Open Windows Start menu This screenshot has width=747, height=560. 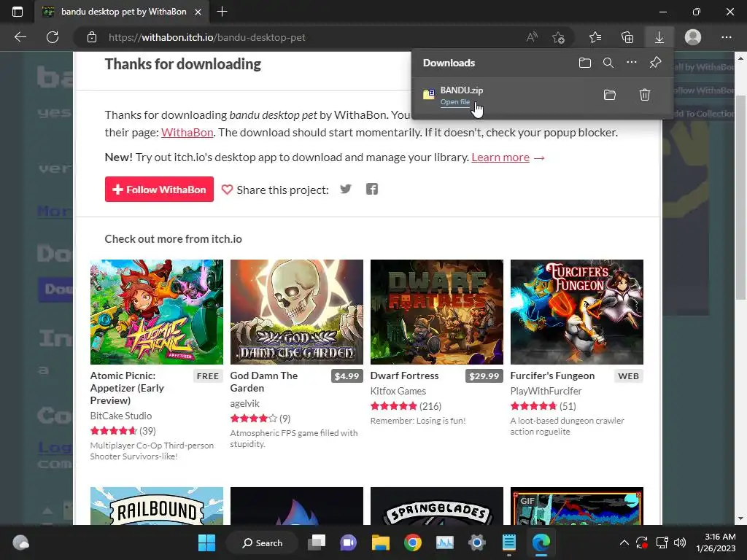tap(206, 542)
